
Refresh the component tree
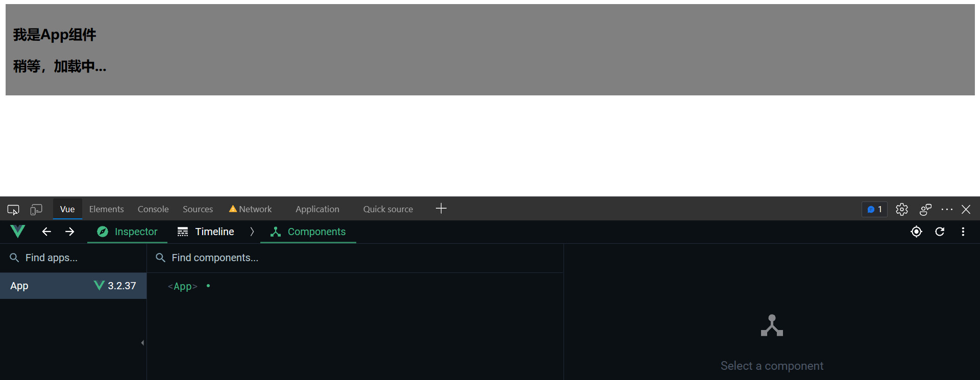click(940, 232)
